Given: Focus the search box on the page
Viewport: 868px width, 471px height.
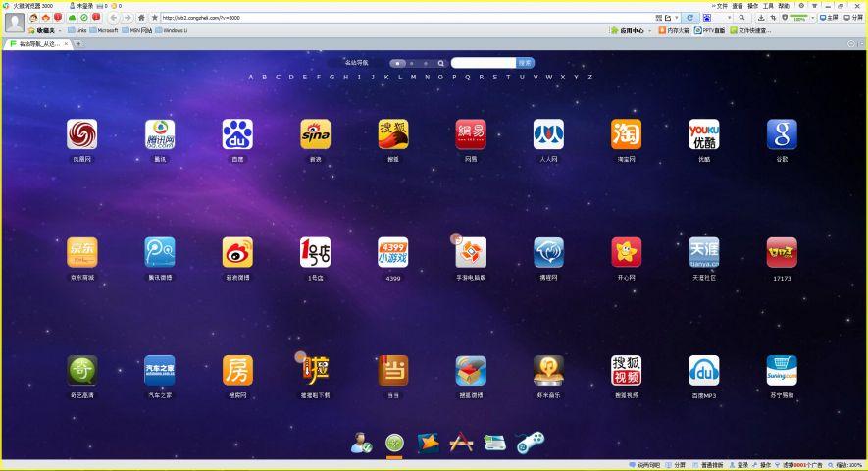Looking at the screenshot, I should point(484,63).
